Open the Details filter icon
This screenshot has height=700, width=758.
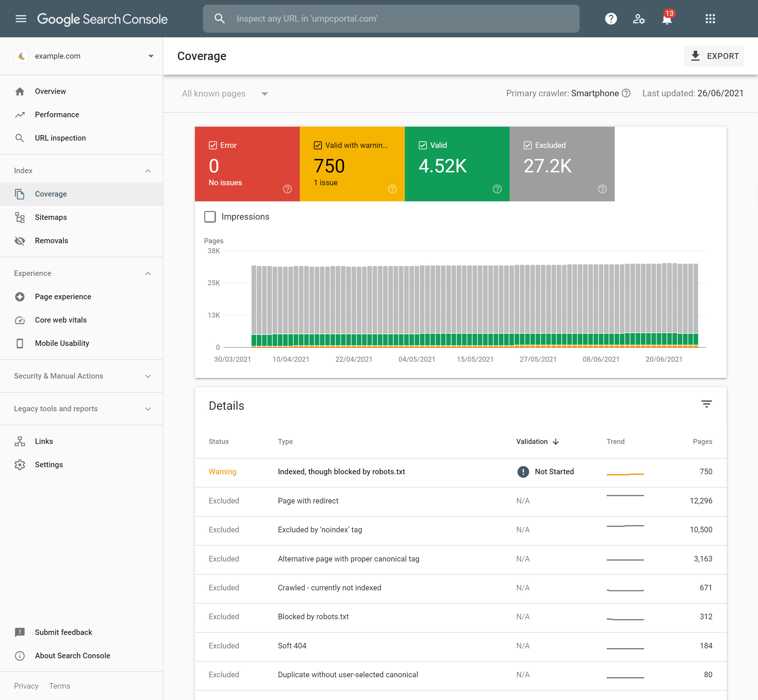click(706, 404)
